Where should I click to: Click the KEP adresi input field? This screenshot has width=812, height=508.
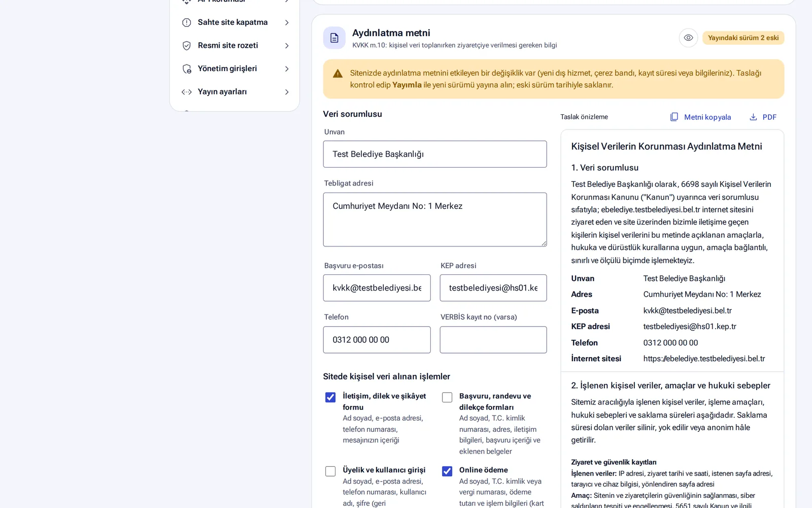coord(493,288)
